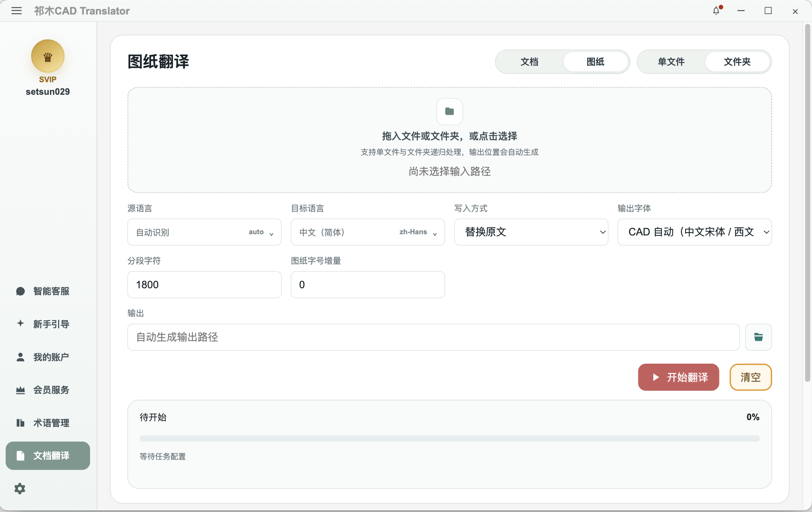Open the 源语言 自动识别 dropdown

pyautogui.click(x=205, y=232)
